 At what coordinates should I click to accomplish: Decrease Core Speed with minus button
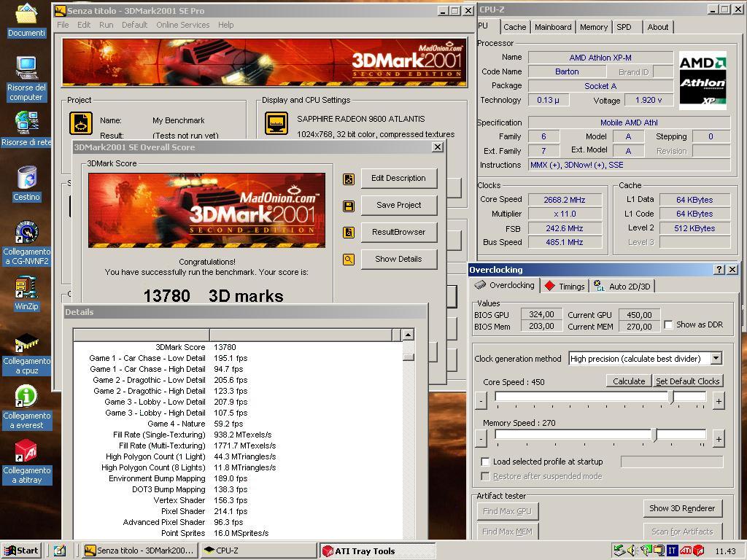(481, 402)
